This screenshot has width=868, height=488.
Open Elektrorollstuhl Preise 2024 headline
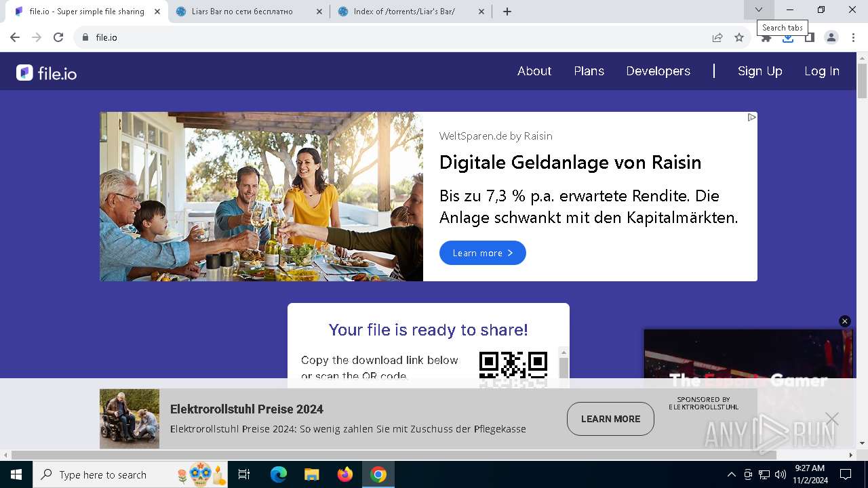coord(247,409)
